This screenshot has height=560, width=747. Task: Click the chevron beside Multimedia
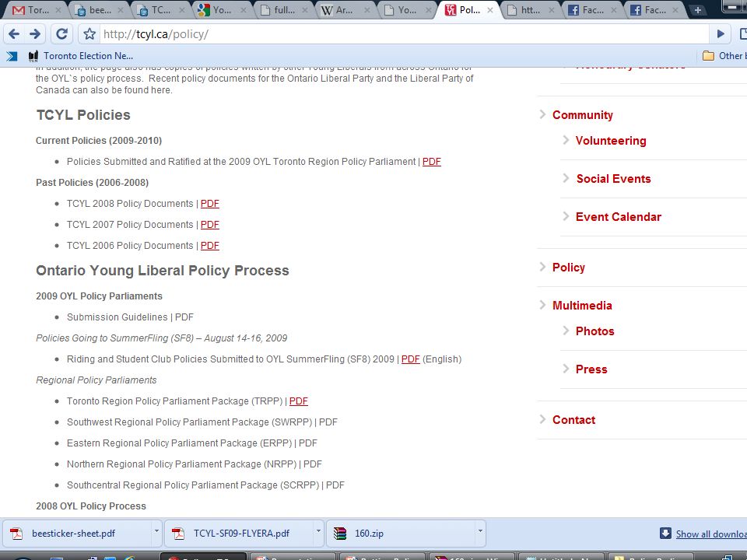click(x=542, y=305)
